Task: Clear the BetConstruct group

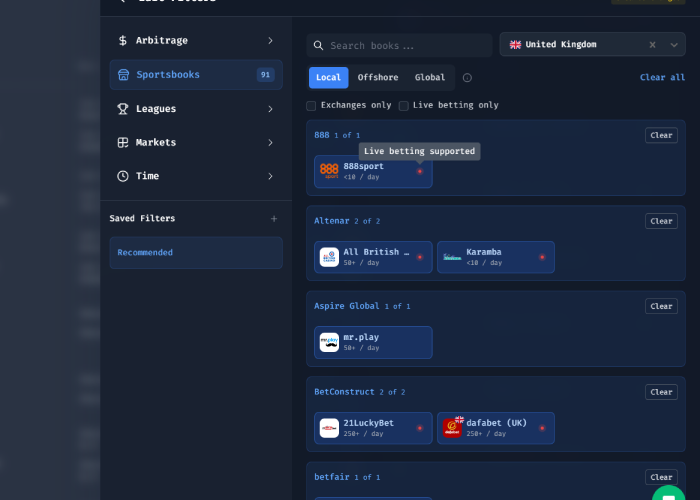Action: (x=661, y=392)
